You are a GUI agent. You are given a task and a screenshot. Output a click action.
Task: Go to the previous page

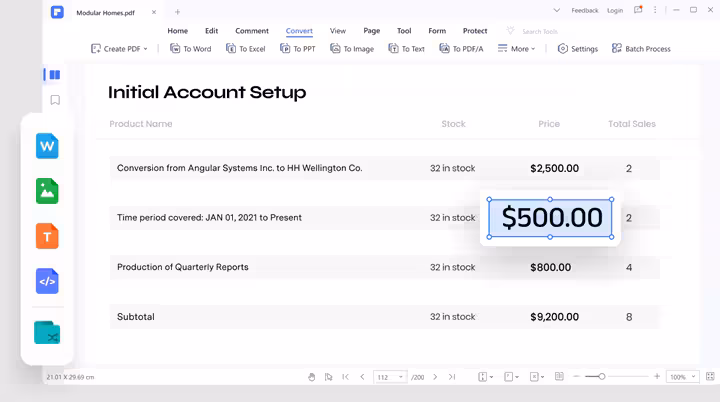point(362,377)
